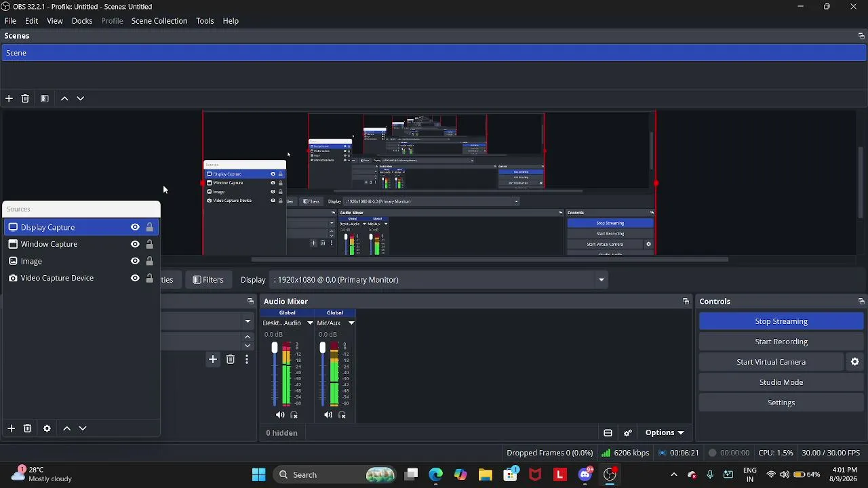Add a new scene with the plus icon
868x488 pixels.
pyautogui.click(x=9, y=98)
